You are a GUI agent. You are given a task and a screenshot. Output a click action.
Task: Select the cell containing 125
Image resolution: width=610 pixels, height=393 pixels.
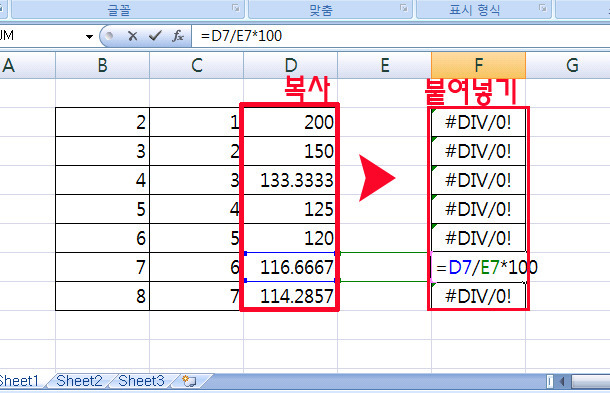point(290,209)
